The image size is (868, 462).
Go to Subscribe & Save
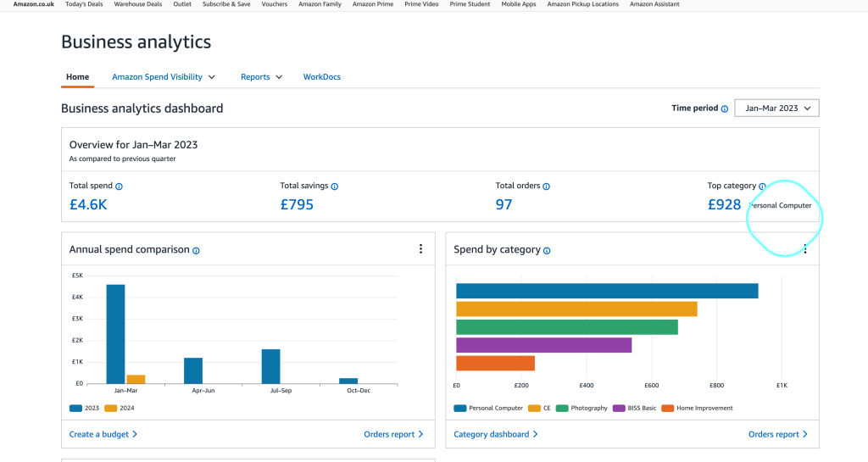tap(226, 4)
